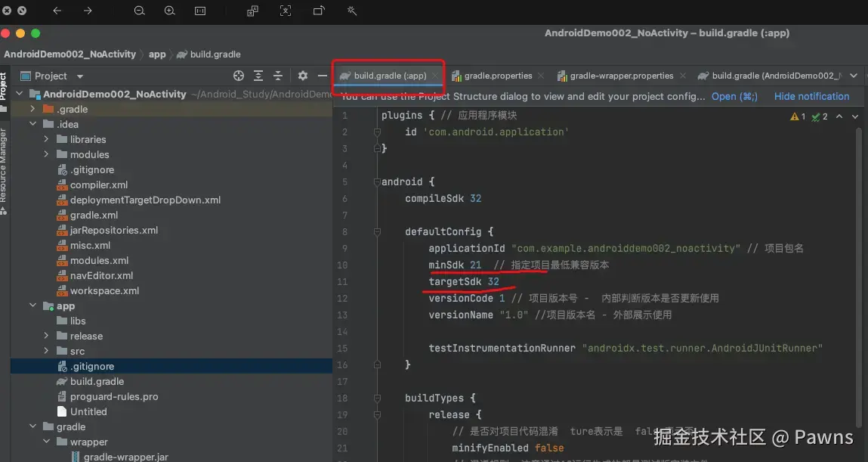Open Project panel gear options
The height and width of the screenshot is (462, 868).
[x=302, y=76]
